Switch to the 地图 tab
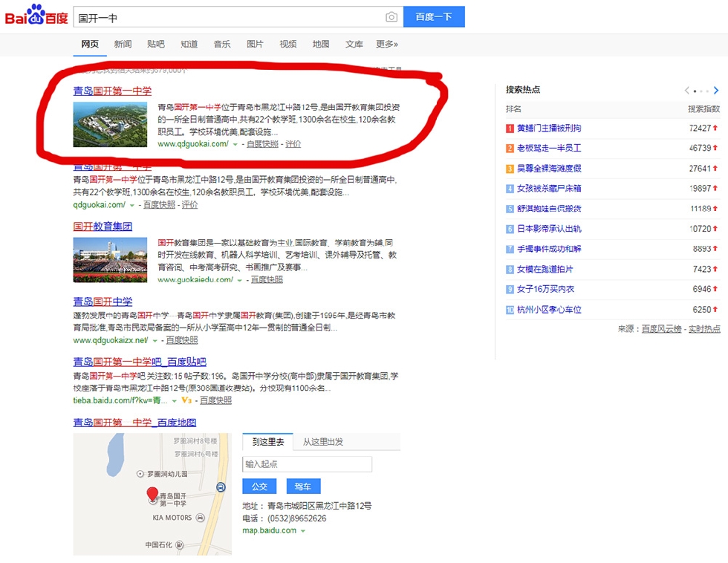This screenshot has width=728, height=563. coord(321,44)
